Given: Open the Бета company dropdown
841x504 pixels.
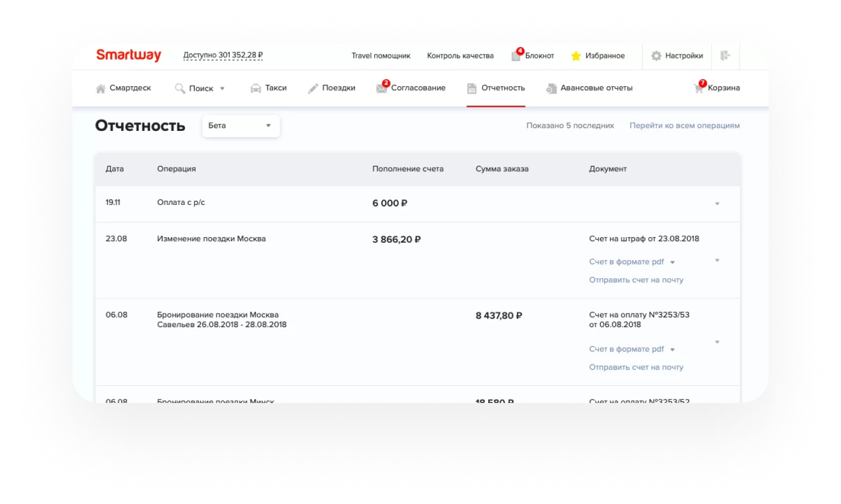Looking at the screenshot, I should pos(241,126).
